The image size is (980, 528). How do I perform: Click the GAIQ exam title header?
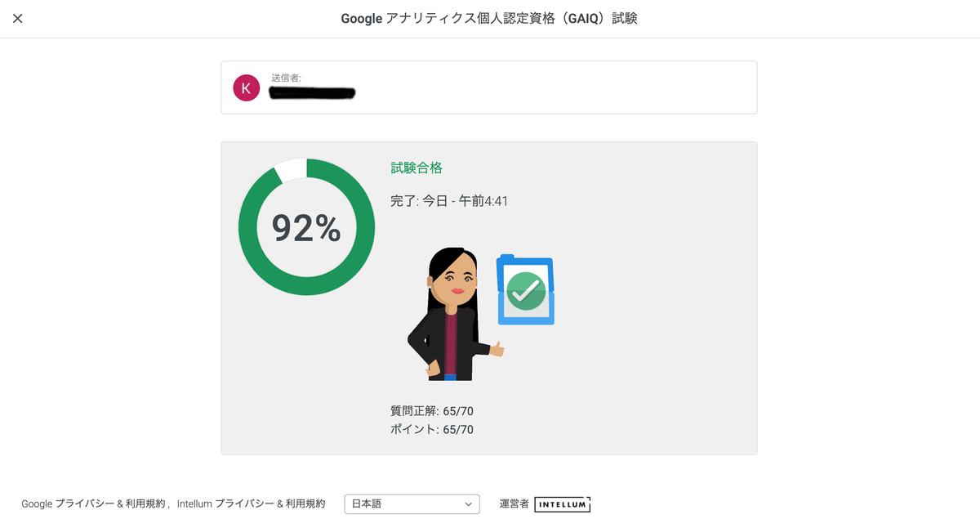[x=489, y=18]
